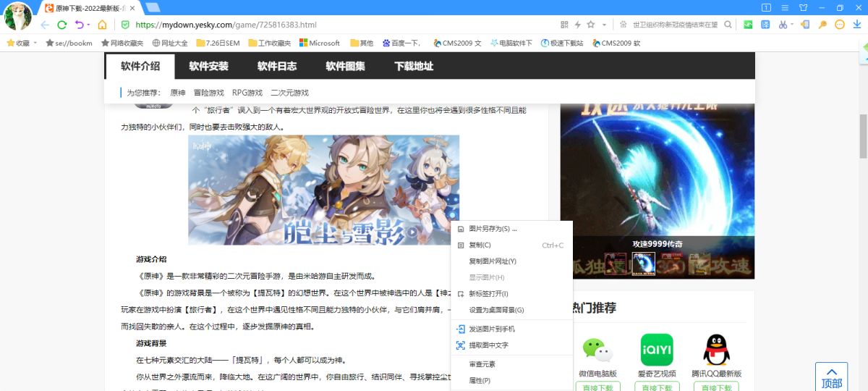The image size is (868, 391).
Task: Select 提取图中文字 menu entry
Action: pos(488,345)
